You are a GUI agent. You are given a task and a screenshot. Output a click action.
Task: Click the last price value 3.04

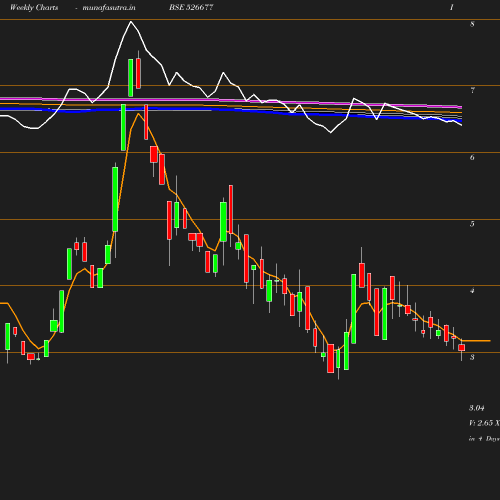tap(477, 408)
